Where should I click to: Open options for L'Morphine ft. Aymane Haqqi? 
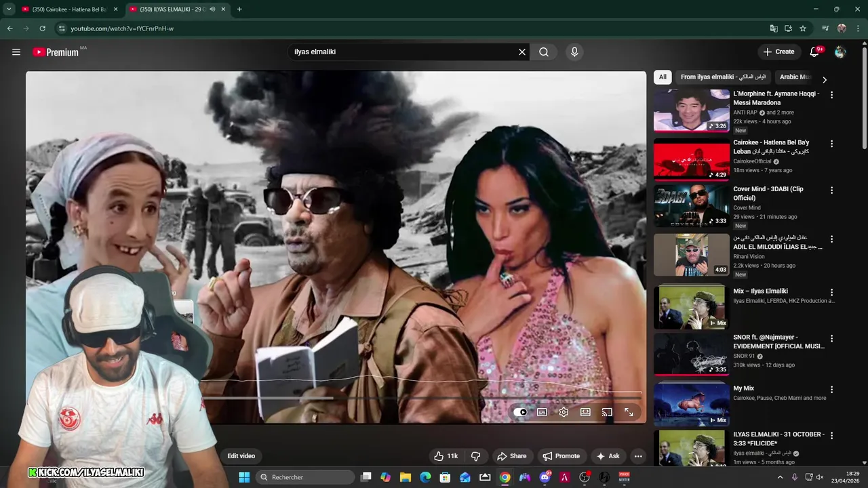click(x=831, y=95)
